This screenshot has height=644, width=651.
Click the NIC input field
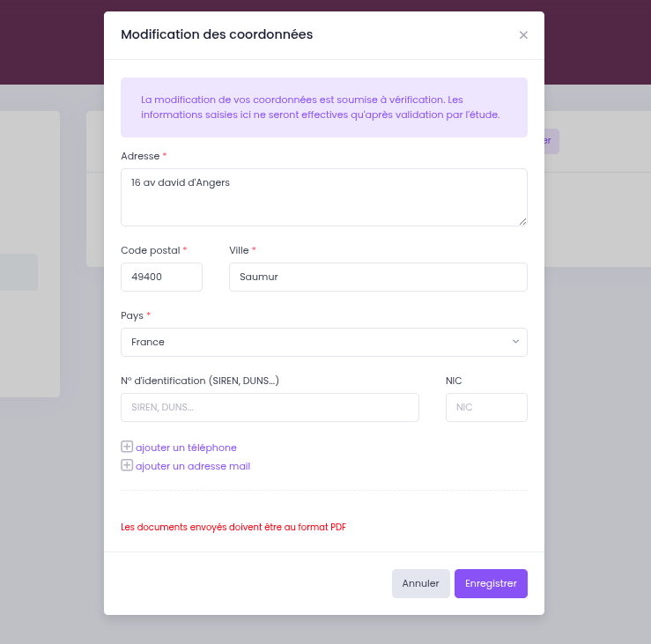[486, 407]
